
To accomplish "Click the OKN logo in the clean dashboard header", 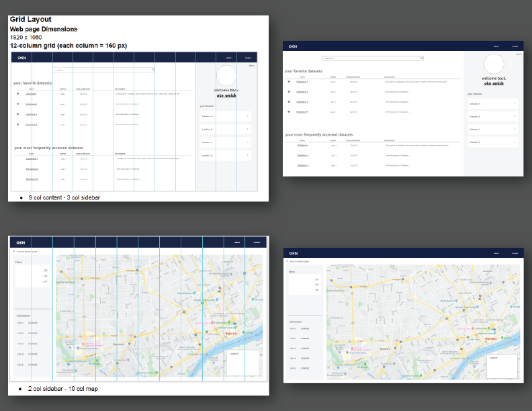I will [293, 46].
